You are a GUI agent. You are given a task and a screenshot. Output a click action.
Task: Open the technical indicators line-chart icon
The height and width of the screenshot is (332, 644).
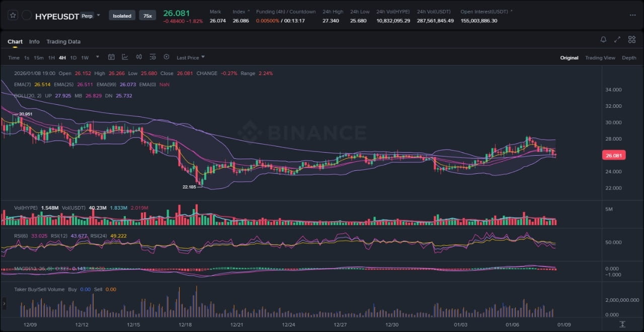click(x=125, y=57)
